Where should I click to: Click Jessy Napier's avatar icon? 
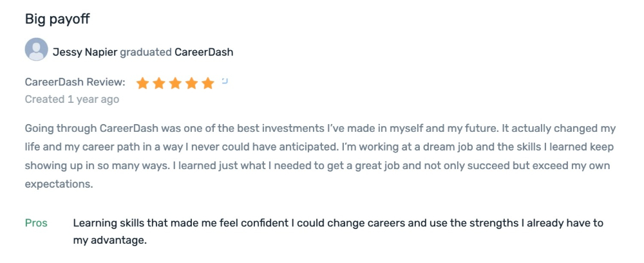click(36, 50)
